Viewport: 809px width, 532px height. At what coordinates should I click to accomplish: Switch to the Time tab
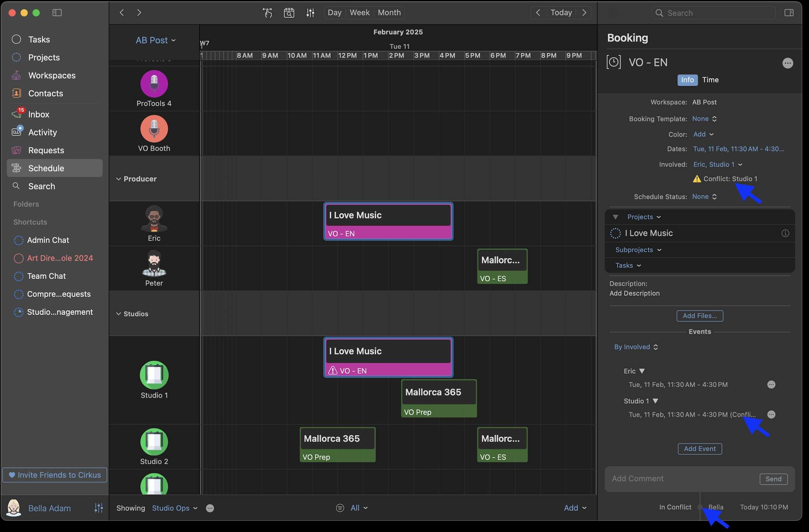pyautogui.click(x=710, y=80)
